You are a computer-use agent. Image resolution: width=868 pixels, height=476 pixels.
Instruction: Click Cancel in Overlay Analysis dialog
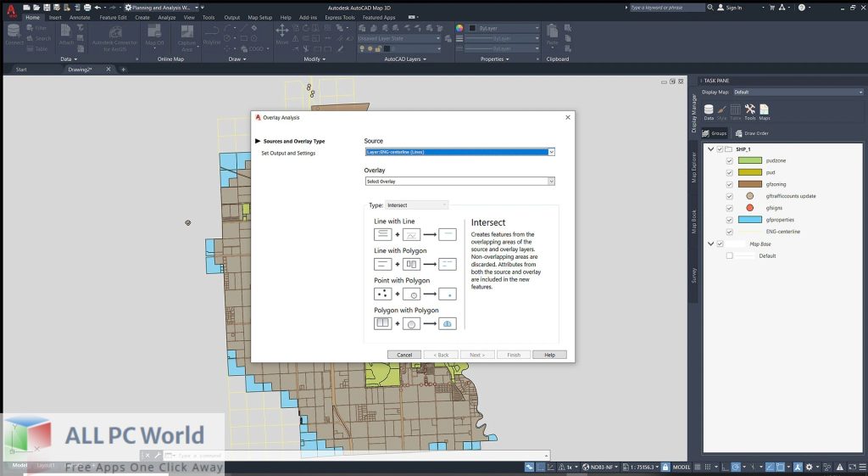[404, 355]
